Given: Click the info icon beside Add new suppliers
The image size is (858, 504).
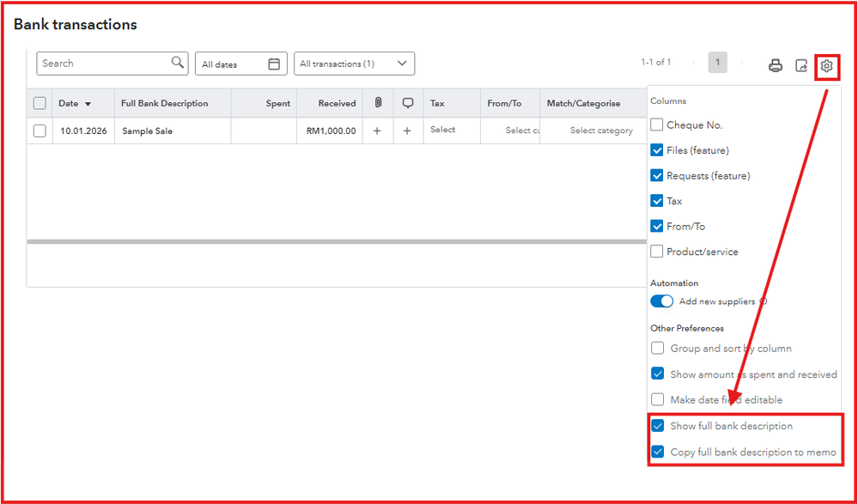Looking at the screenshot, I should point(764,301).
